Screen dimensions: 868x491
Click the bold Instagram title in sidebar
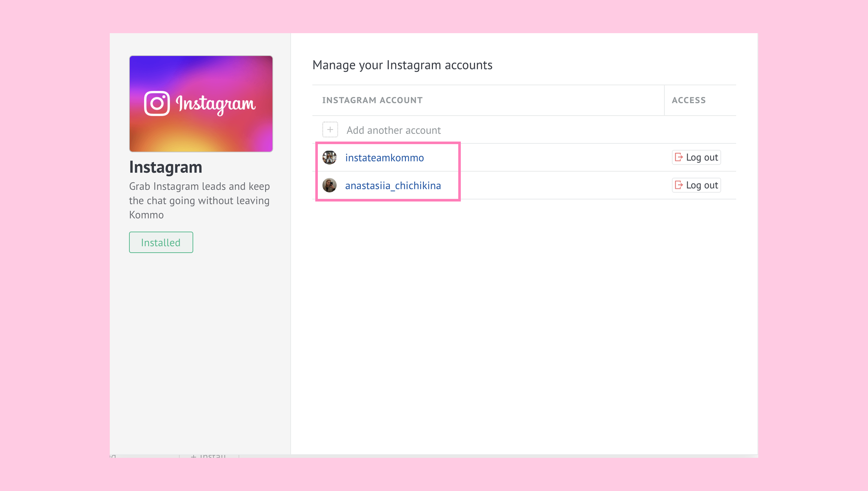[166, 167]
